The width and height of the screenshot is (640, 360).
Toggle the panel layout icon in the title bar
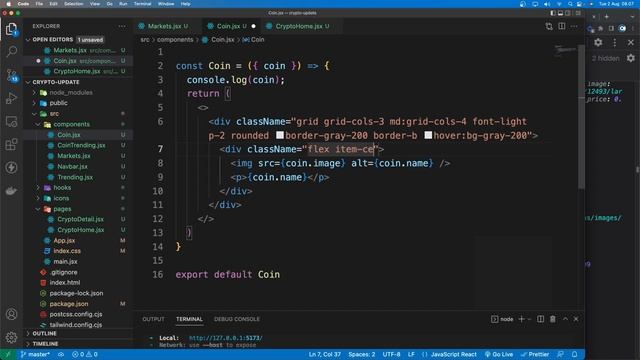coord(560,13)
